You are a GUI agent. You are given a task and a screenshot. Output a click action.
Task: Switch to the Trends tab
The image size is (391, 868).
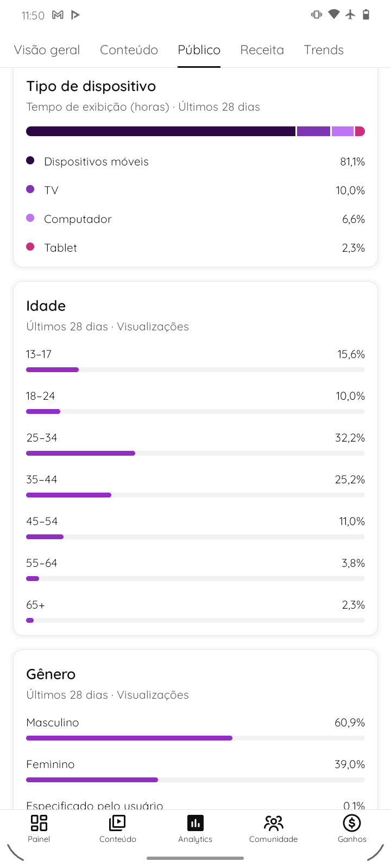pos(324,50)
